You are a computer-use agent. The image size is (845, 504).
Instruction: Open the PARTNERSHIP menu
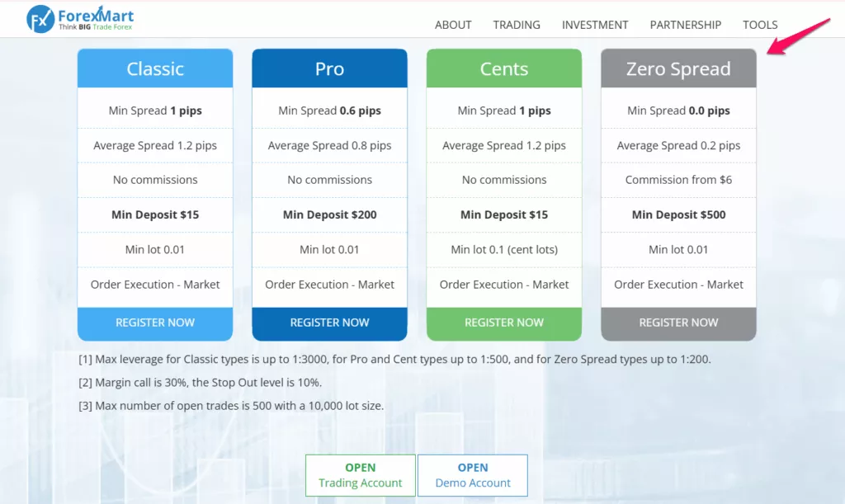686,25
